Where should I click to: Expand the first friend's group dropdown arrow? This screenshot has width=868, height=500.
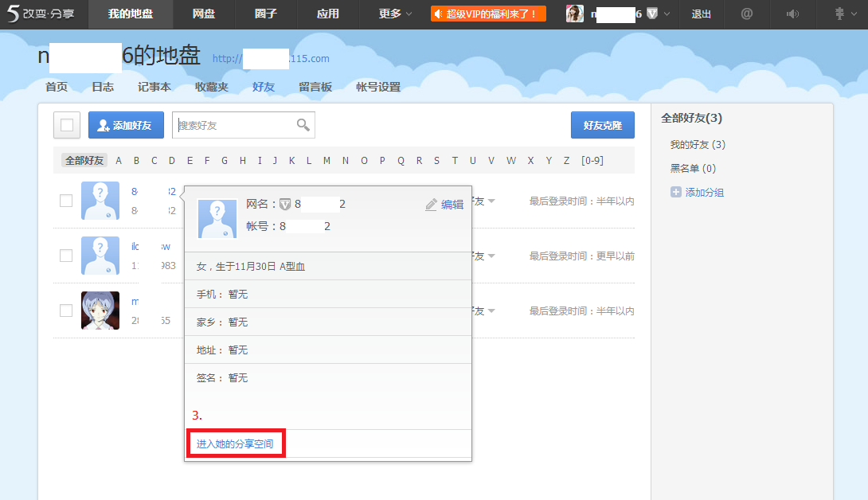pos(491,201)
